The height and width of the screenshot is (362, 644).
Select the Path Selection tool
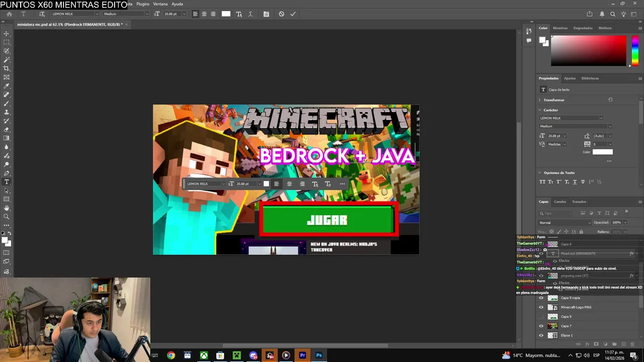(x=7, y=191)
